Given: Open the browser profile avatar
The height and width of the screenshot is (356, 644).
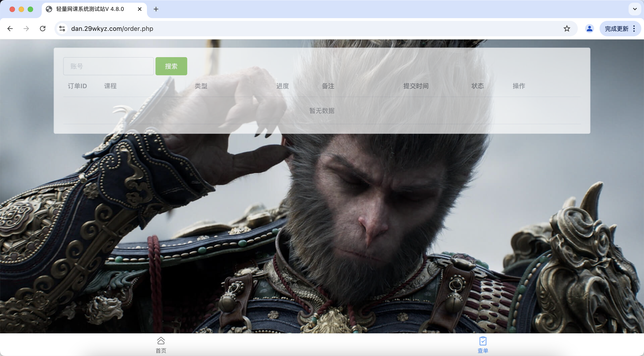Looking at the screenshot, I should (x=589, y=29).
